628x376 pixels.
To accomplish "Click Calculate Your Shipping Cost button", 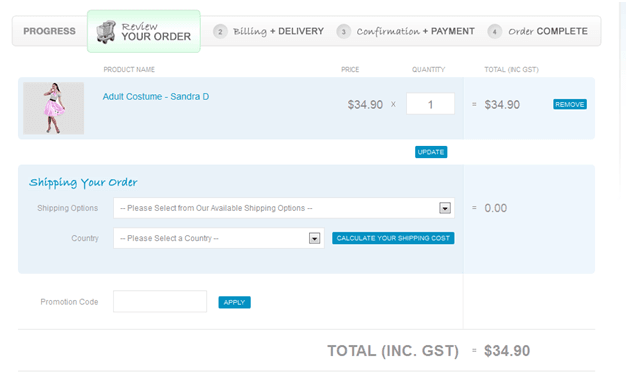I will click(x=393, y=238).
